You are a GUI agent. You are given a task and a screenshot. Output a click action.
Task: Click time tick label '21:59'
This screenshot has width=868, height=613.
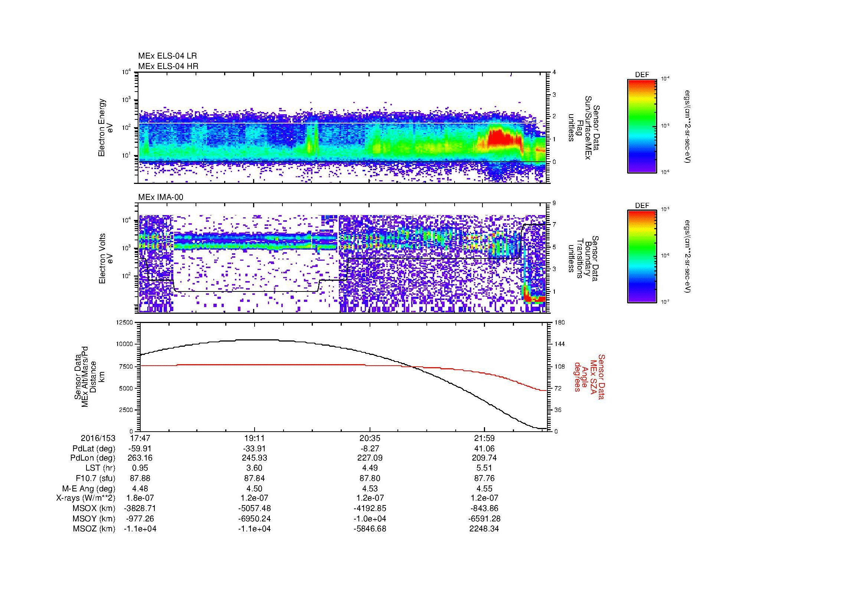point(484,438)
